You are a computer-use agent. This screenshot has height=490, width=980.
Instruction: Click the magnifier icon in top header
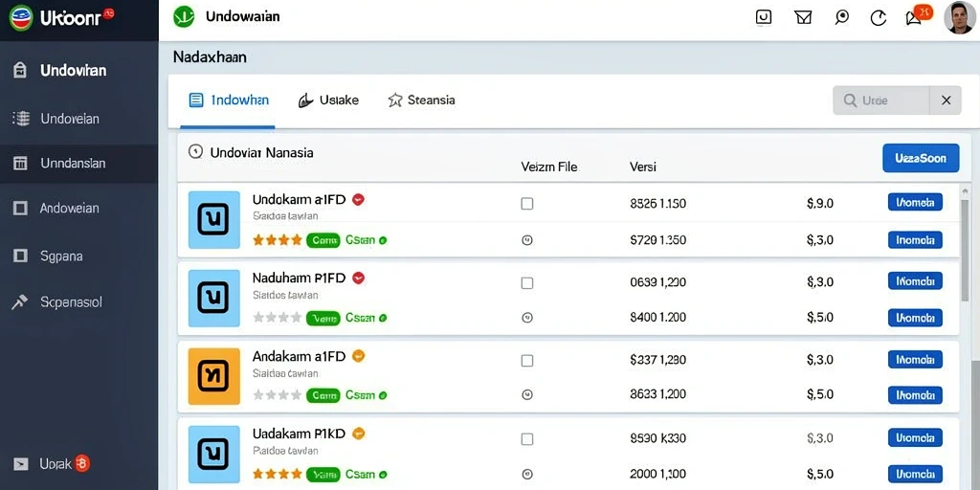(x=841, y=17)
